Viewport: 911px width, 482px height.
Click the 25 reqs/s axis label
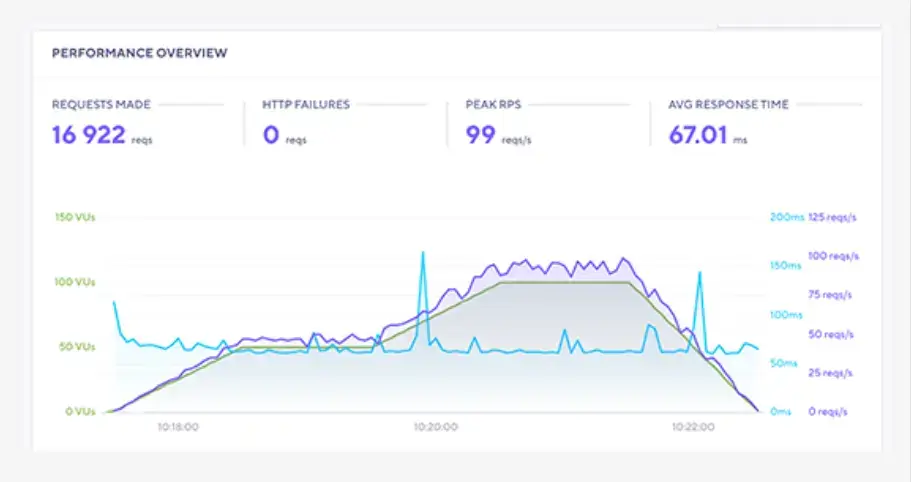tap(830, 373)
